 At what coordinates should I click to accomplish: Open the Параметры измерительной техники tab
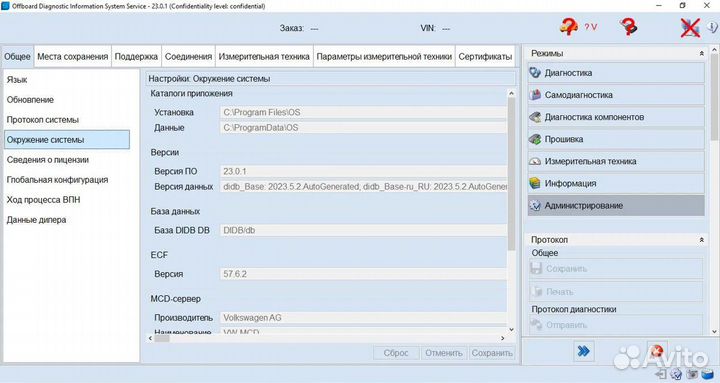[x=384, y=56]
